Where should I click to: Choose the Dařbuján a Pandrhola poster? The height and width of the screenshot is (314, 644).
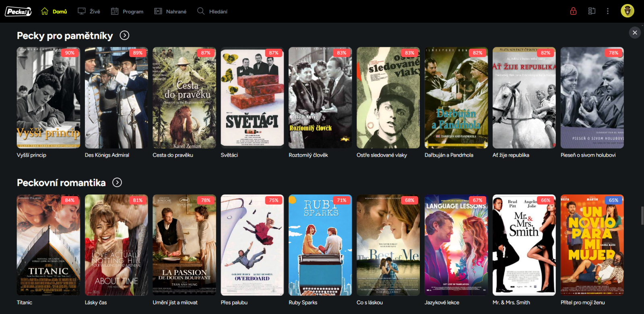(x=456, y=98)
